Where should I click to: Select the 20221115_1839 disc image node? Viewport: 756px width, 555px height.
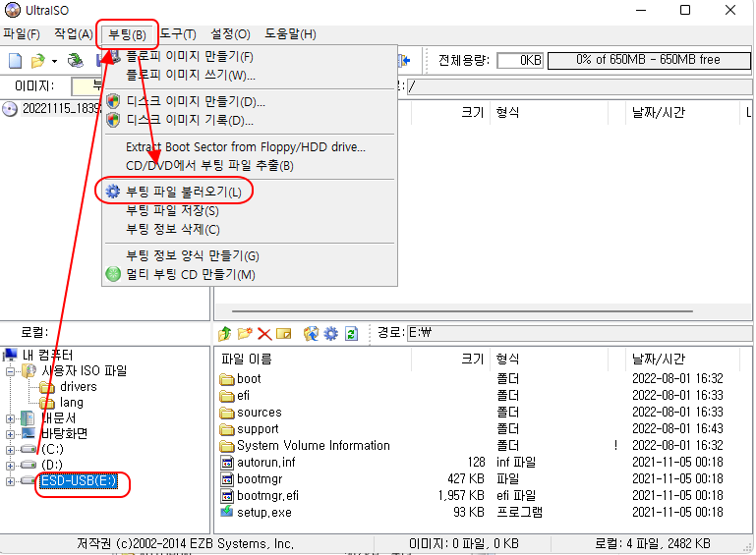[62, 109]
